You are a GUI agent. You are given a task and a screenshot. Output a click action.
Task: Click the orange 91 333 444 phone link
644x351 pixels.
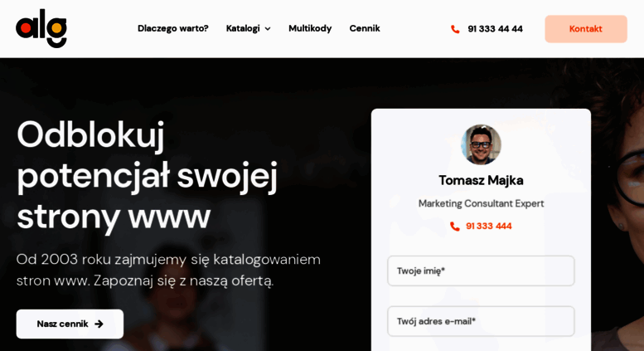tap(489, 226)
